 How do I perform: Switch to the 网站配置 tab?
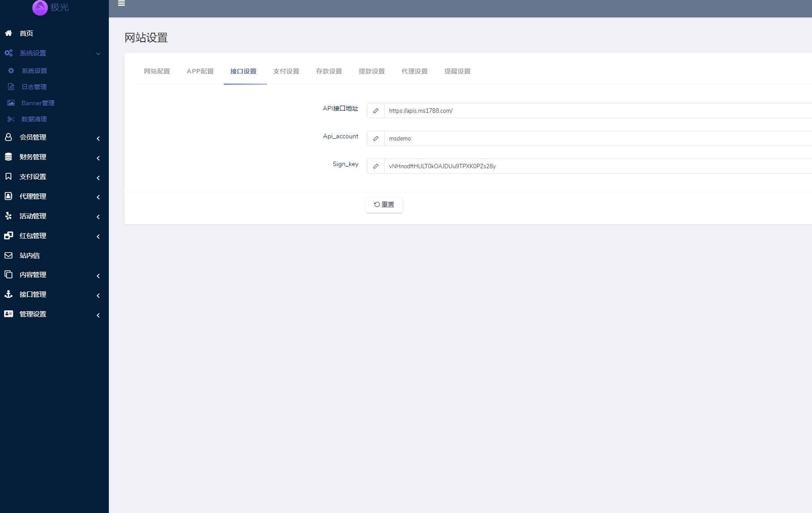pyautogui.click(x=157, y=71)
